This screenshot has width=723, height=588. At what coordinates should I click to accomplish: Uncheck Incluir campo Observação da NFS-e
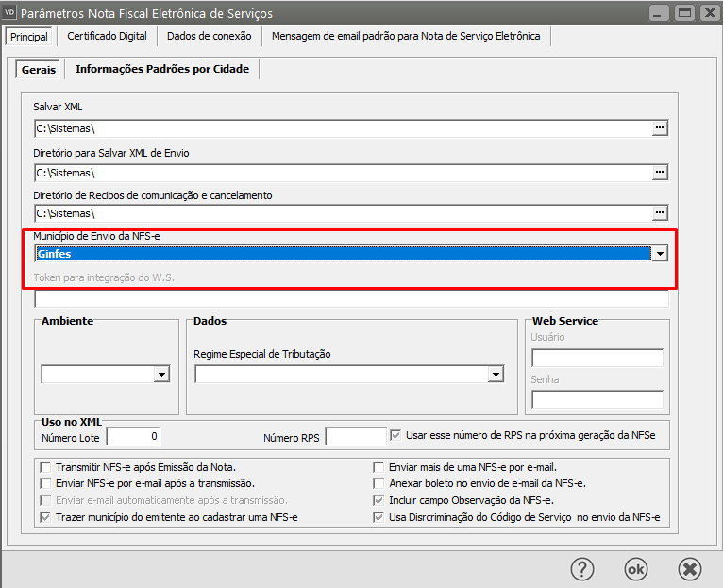[x=379, y=500]
